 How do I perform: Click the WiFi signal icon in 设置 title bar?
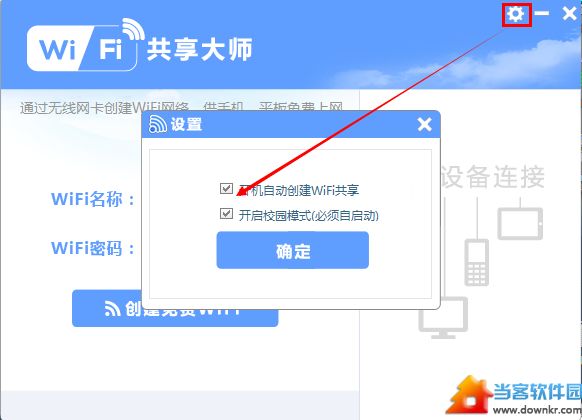point(157,124)
